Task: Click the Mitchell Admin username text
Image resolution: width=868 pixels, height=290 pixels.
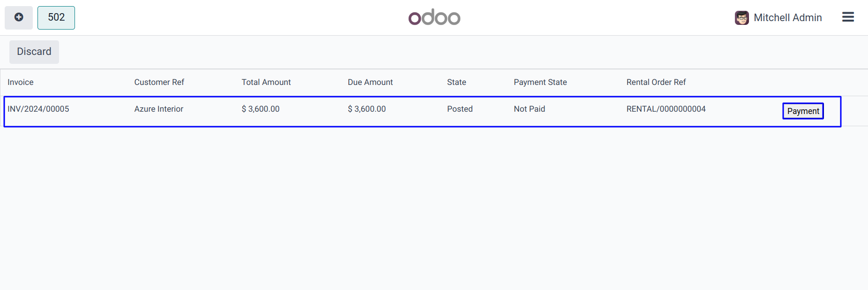Action: (x=787, y=18)
